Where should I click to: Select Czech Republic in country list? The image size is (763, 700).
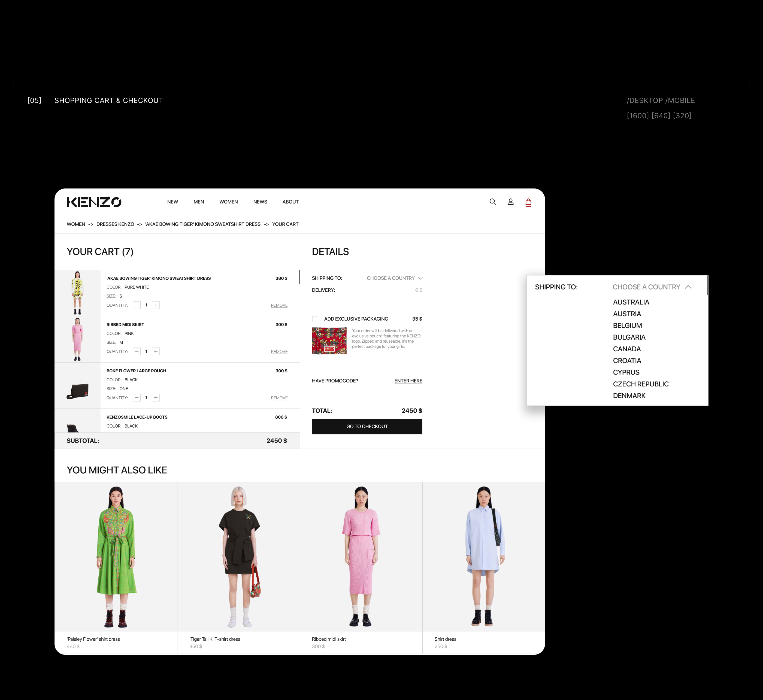coord(641,384)
